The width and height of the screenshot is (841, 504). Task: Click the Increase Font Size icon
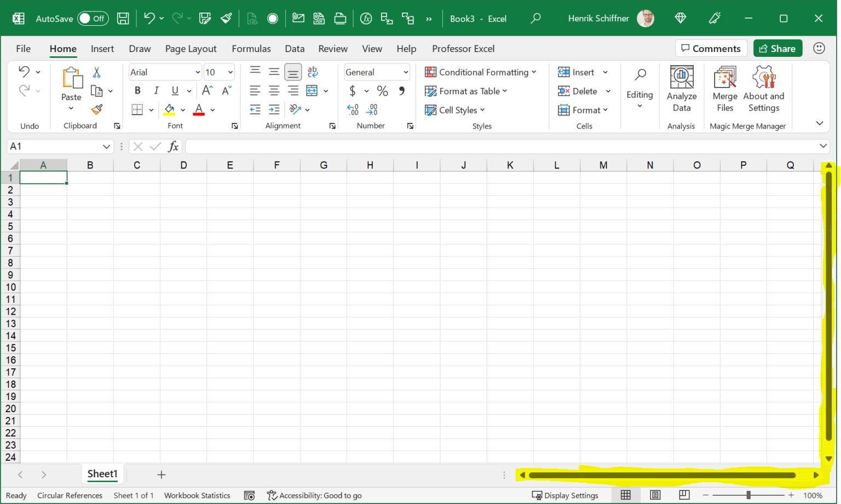(207, 90)
